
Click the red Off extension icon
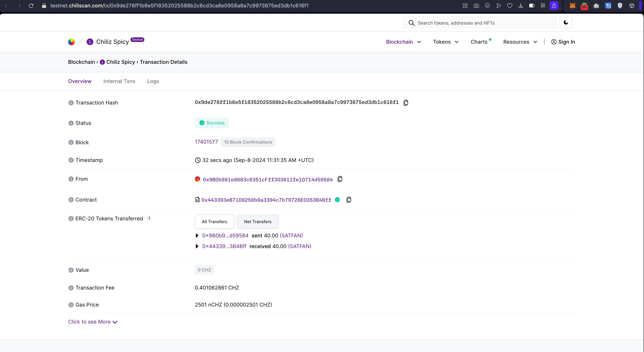coord(584,6)
